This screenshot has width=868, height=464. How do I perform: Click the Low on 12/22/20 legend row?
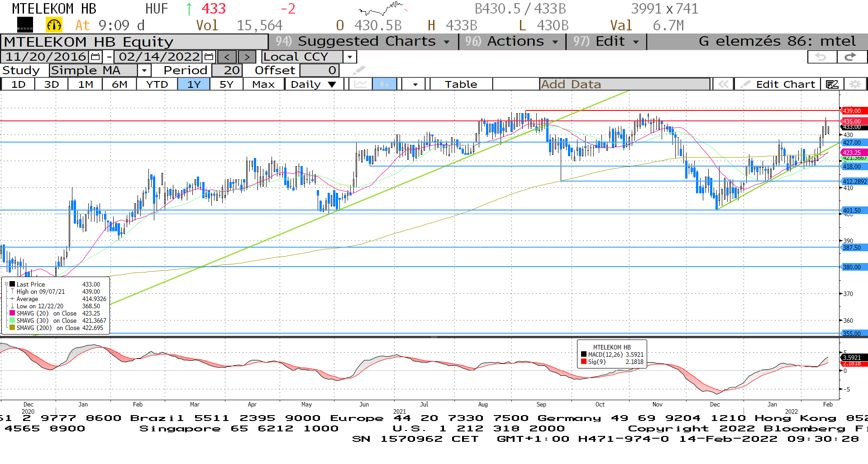click(x=58, y=306)
